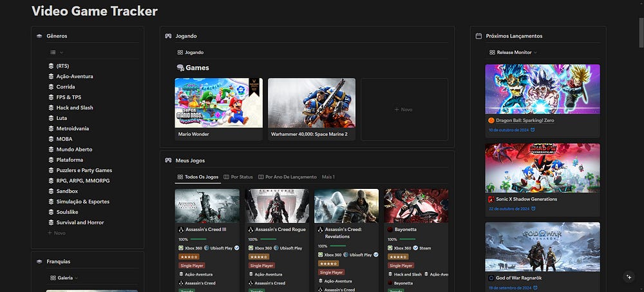
Task: Click the stack icon beside Franquias heading
Action: [x=39, y=262]
